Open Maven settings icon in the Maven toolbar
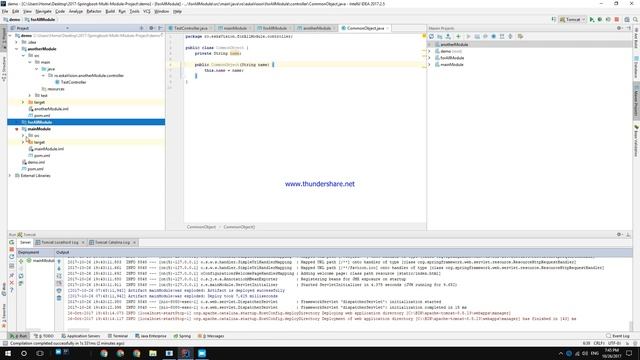The image size is (640, 360). click(x=520, y=36)
